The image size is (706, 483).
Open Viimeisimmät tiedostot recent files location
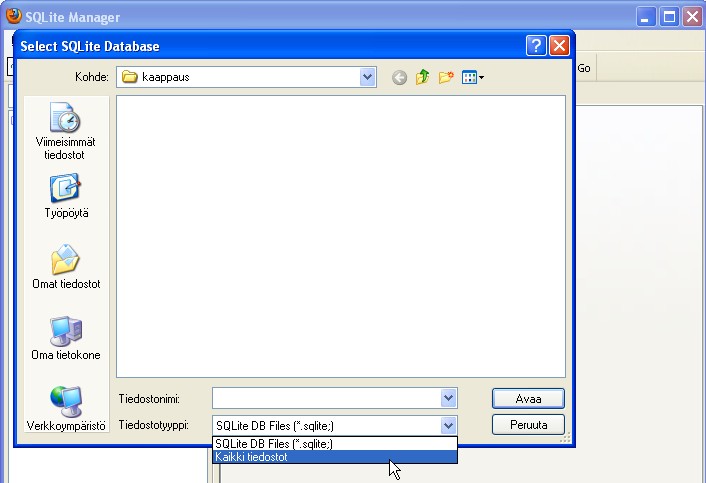click(x=65, y=131)
